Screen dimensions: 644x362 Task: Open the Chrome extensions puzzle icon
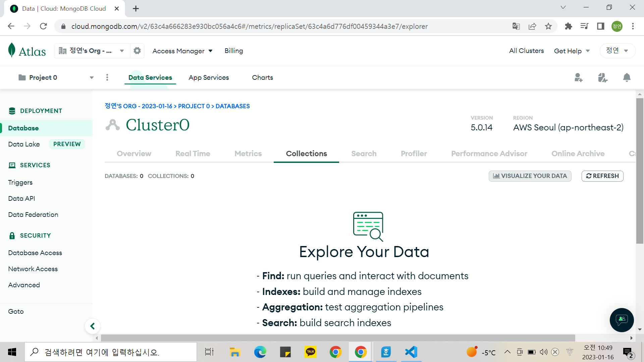pyautogui.click(x=568, y=26)
